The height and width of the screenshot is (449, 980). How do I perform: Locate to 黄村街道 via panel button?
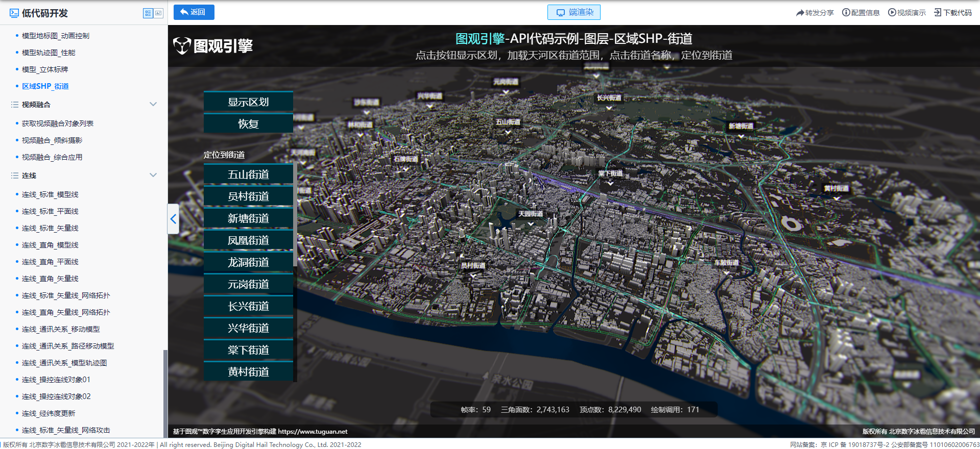[x=248, y=371]
